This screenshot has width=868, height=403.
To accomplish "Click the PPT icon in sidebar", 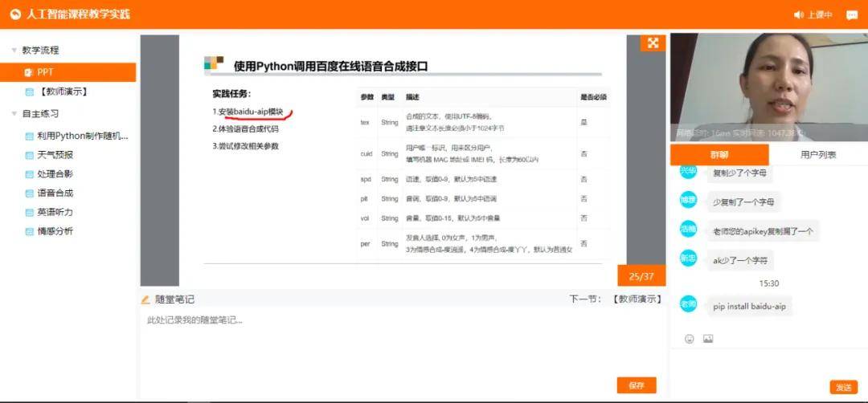I will click(x=29, y=72).
